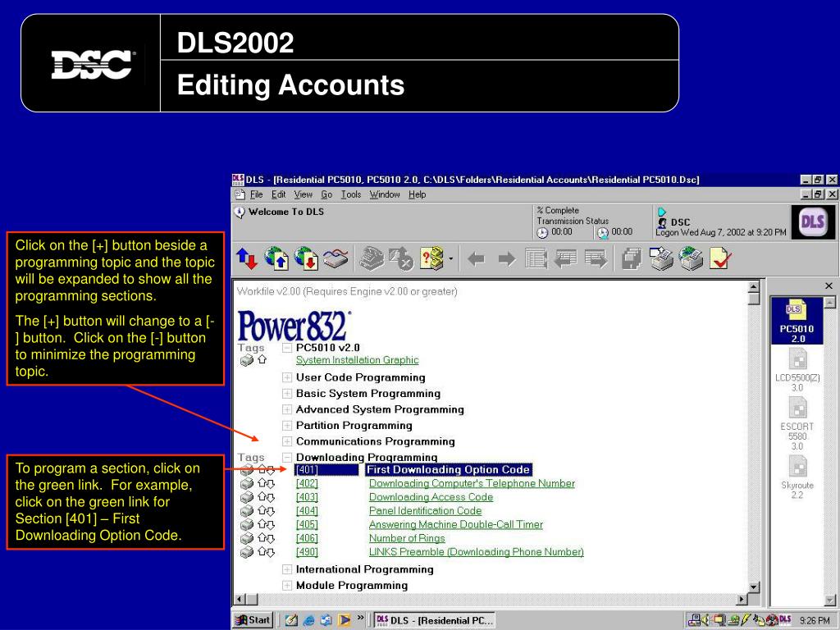Click the section list toolbar icon
The width and height of the screenshot is (840, 630).
click(536, 258)
